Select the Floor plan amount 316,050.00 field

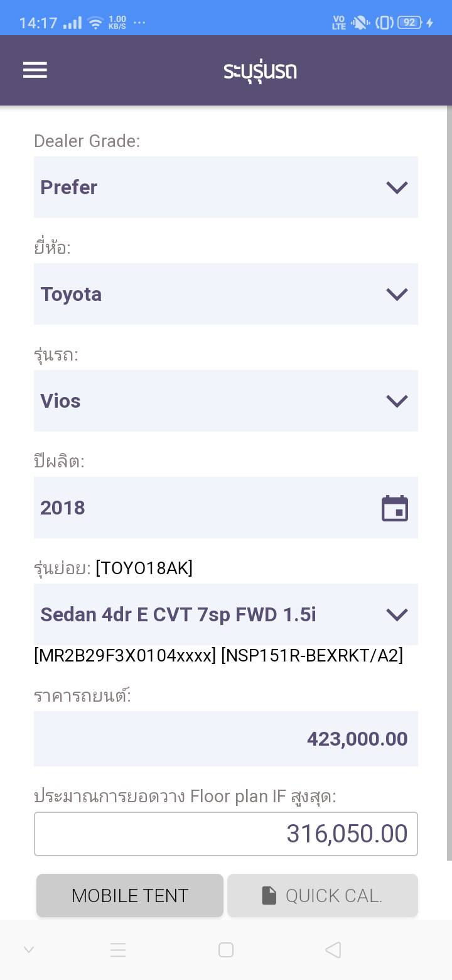pos(226,834)
